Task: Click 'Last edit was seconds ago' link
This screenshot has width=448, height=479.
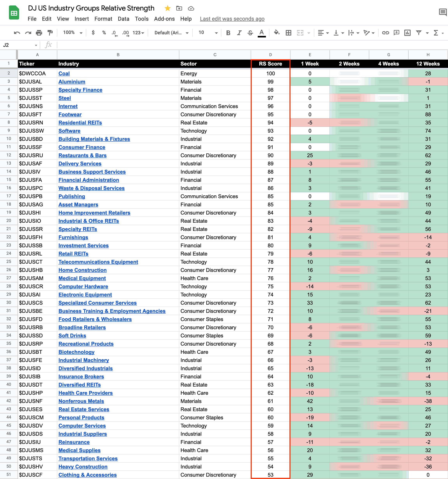Action: pos(232,19)
